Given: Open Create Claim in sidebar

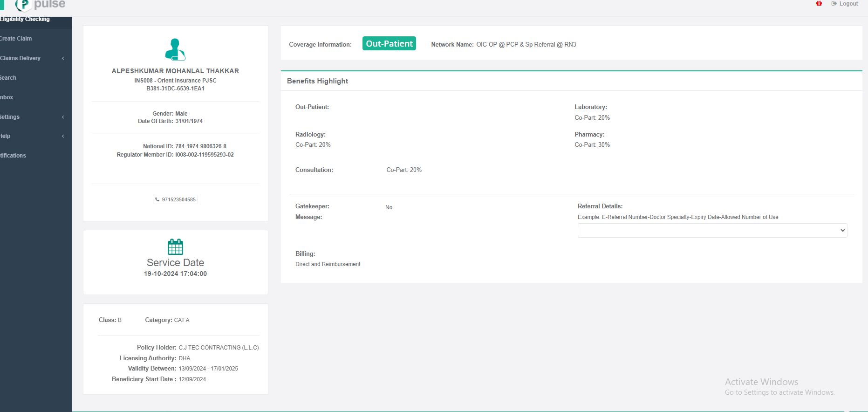Looking at the screenshot, I should click(16, 39).
